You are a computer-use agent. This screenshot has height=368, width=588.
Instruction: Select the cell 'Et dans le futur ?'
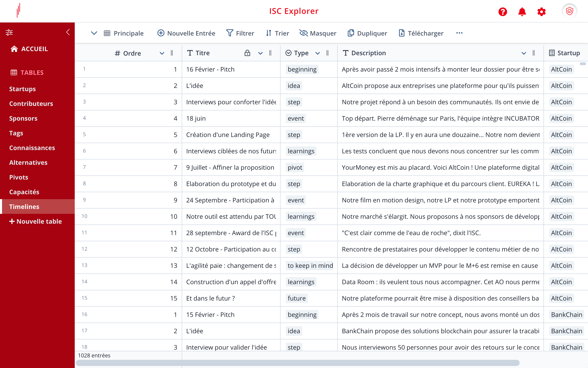(231, 298)
